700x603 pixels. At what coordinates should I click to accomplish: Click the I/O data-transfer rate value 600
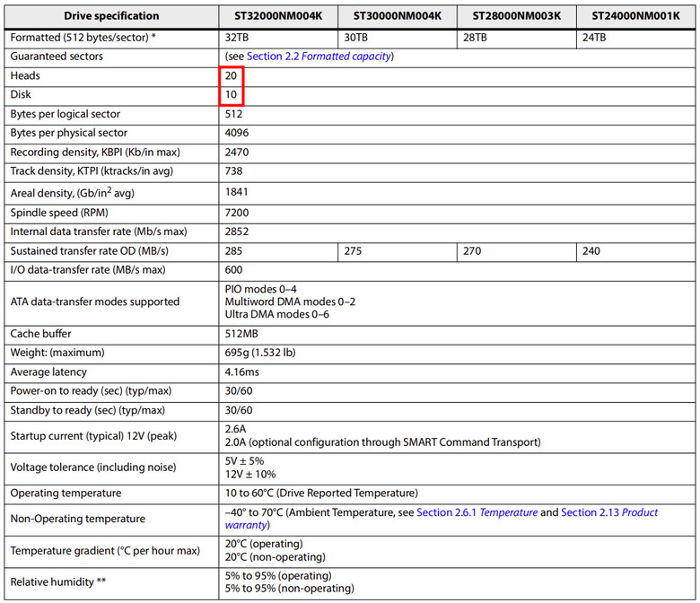coord(233,270)
